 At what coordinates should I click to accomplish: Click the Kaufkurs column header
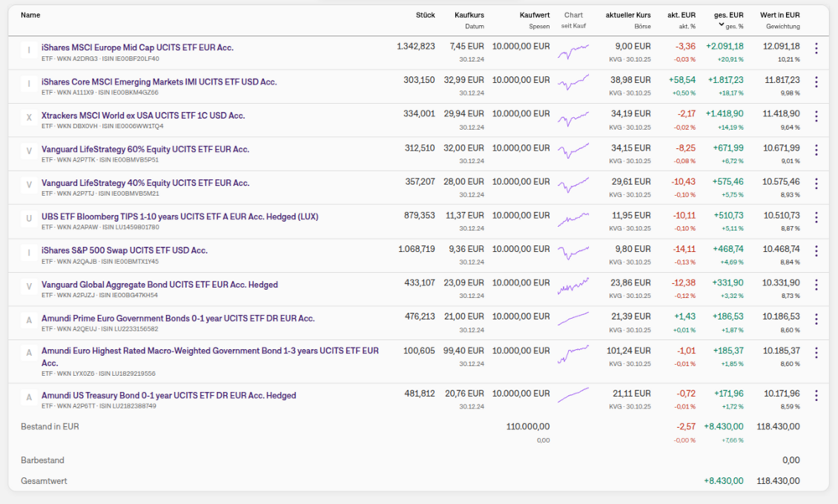(468, 15)
